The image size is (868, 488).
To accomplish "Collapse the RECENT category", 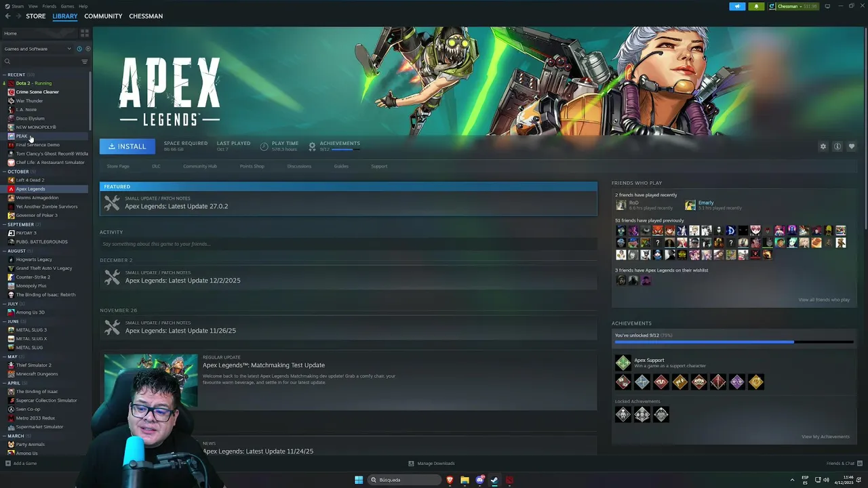I will tap(5, 75).
